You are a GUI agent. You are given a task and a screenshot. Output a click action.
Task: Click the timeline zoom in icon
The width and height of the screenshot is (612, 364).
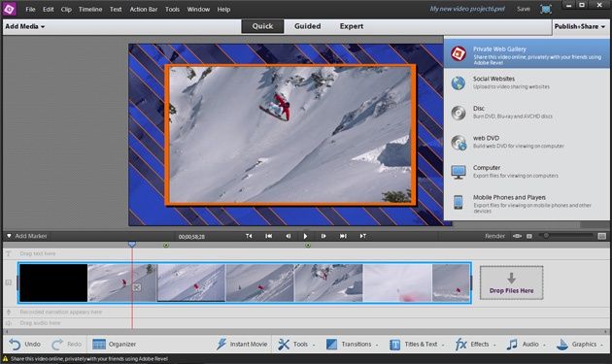[602, 236]
